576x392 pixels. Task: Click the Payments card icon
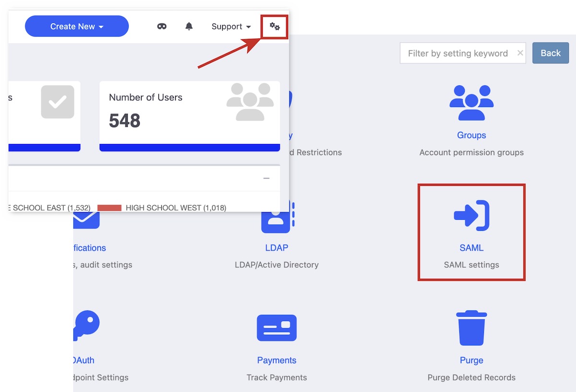276,328
